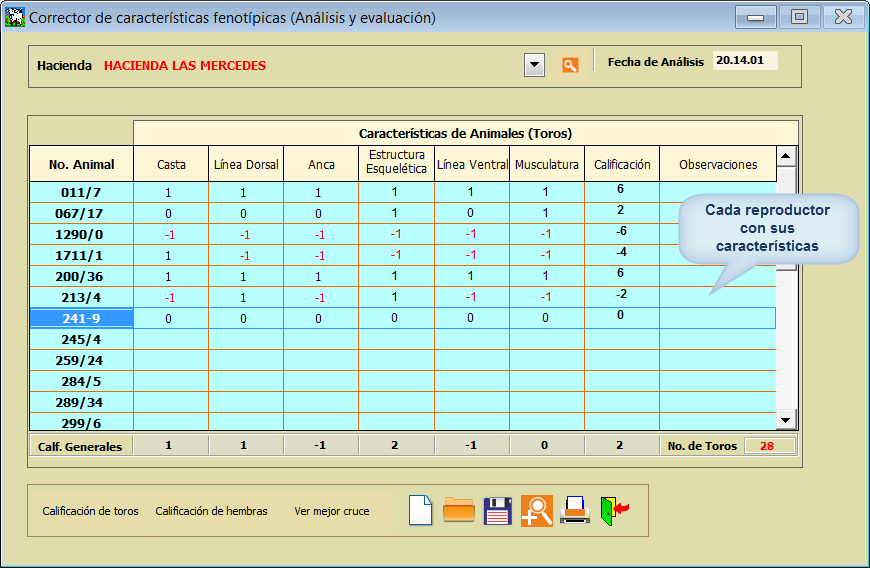
Task: Open Calificación de toros
Action: 90,511
